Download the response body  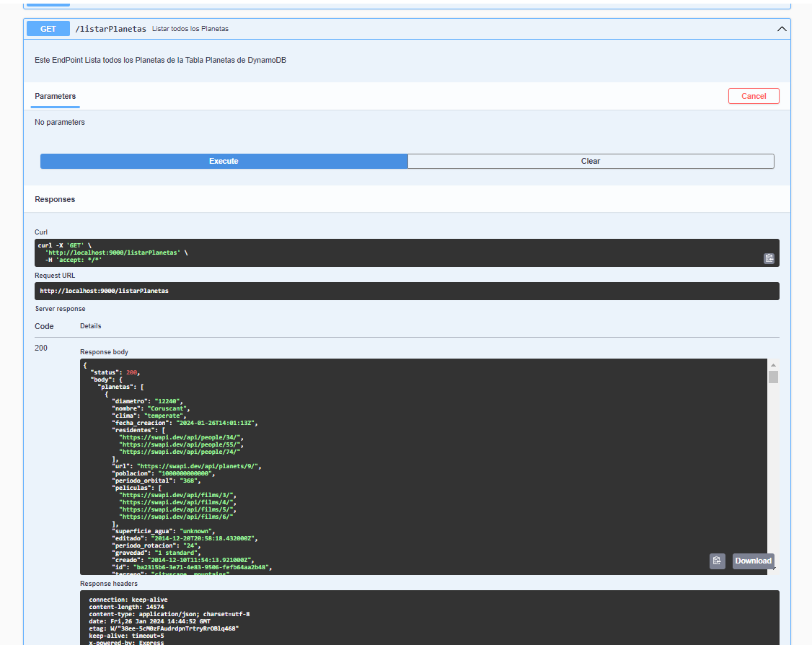(754, 561)
